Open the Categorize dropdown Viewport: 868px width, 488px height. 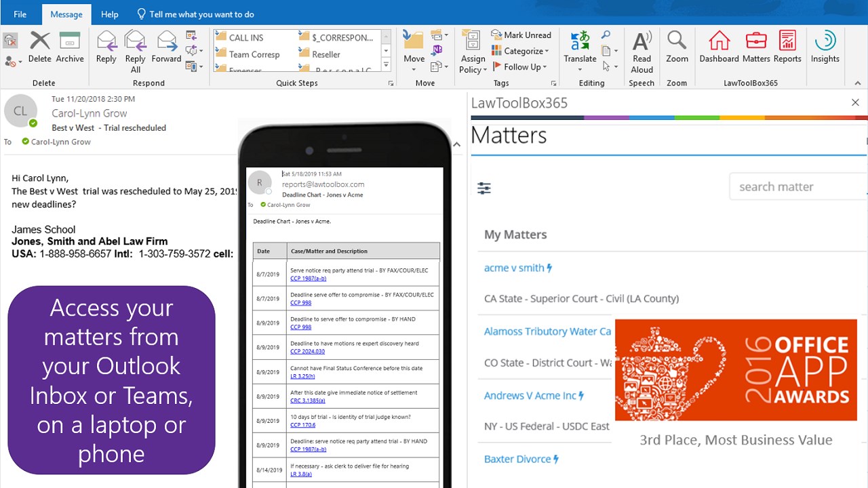point(519,51)
